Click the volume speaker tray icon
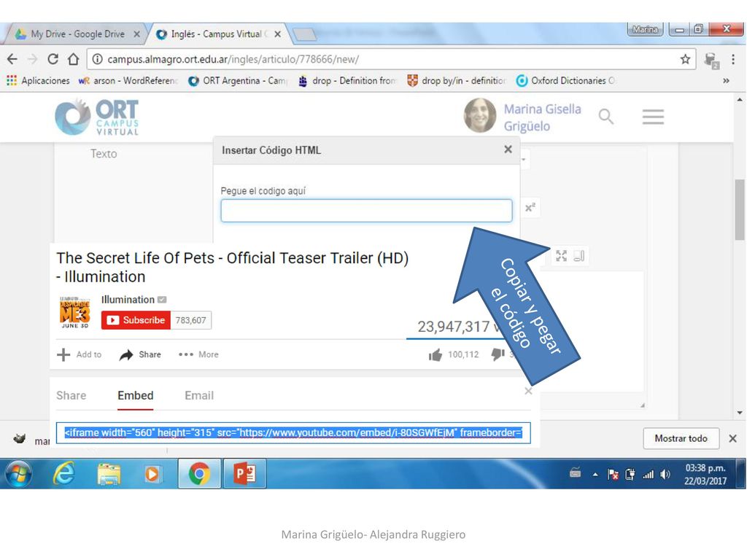Screen dimensions: 747x560 [665, 474]
